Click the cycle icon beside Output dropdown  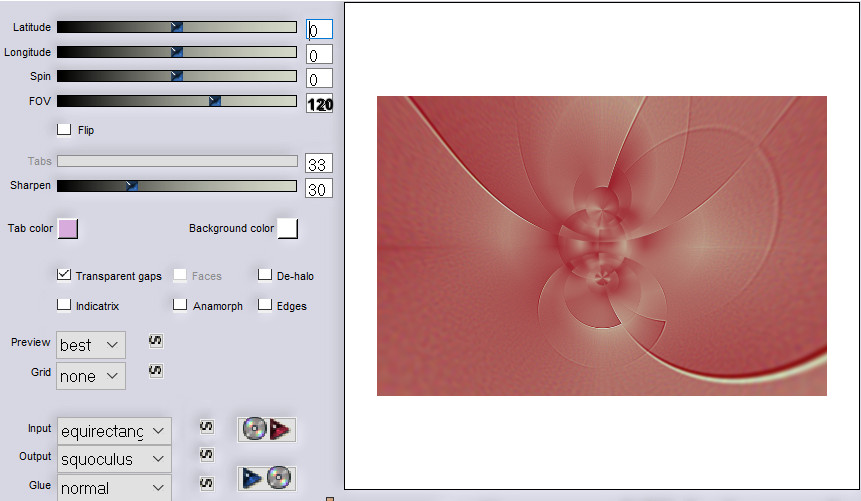206,454
